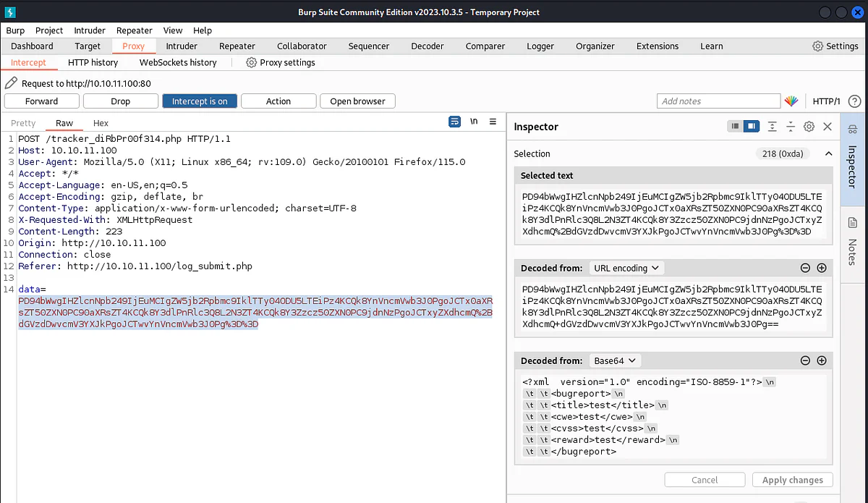Switch to the Logger tab
This screenshot has width=868, height=503.
click(x=540, y=46)
